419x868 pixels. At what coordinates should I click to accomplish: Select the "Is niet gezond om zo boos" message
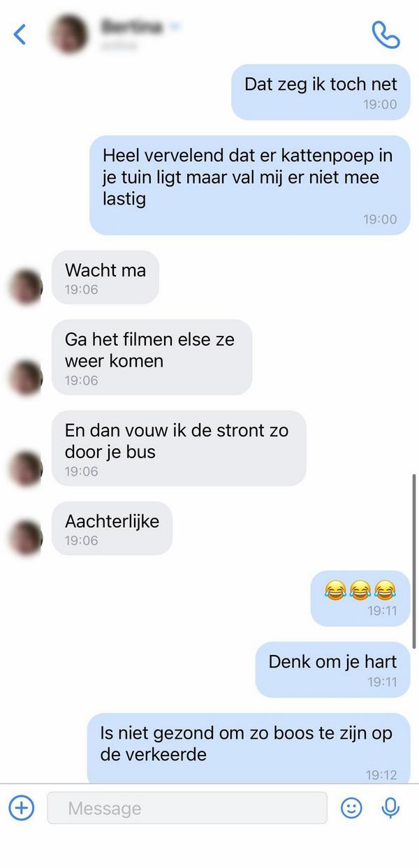coord(249,749)
